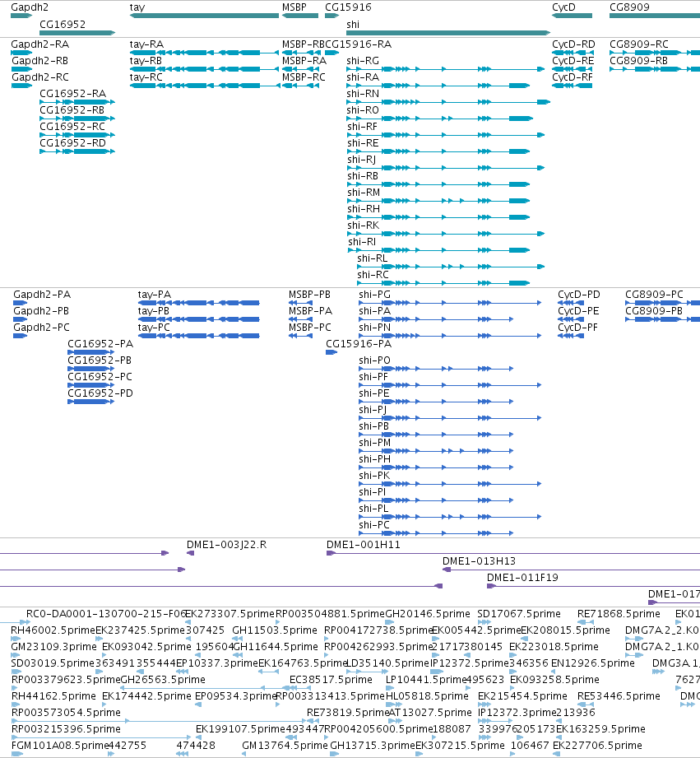Select transcript Gapdh2-RC
The width and height of the screenshot is (700, 758).
click(x=40, y=77)
